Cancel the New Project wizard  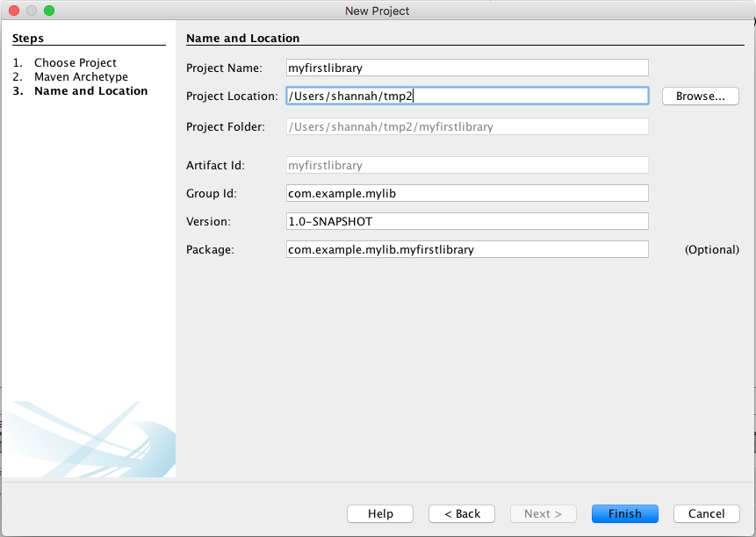(706, 513)
